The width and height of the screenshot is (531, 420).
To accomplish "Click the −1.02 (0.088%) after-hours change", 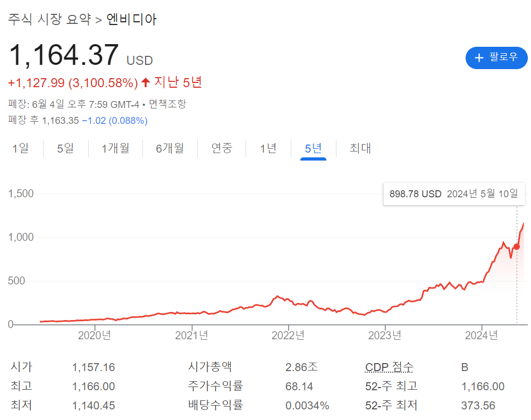I will tap(115, 121).
